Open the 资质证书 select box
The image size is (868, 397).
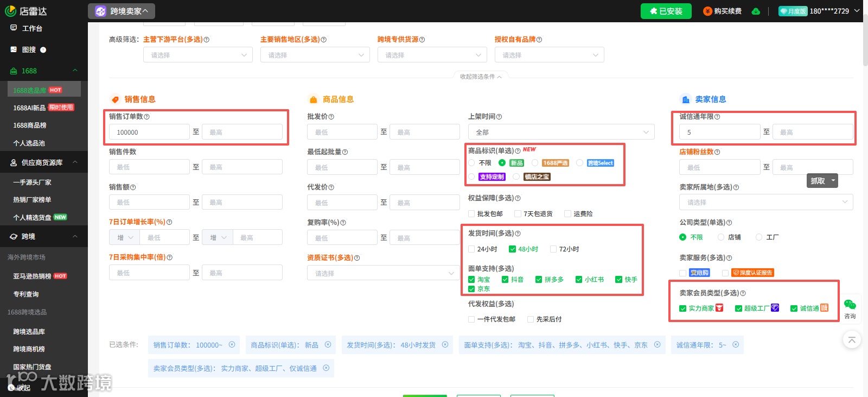coord(384,273)
